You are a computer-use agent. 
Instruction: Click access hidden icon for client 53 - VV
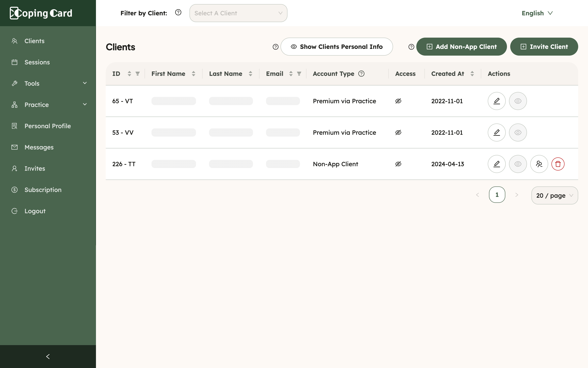pyautogui.click(x=398, y=132)
